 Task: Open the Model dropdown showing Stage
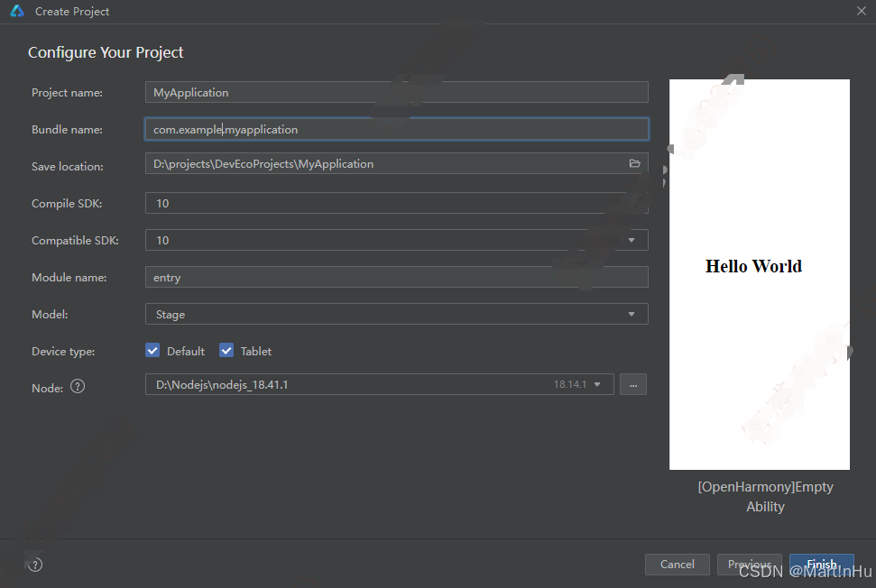coord(397,315)
